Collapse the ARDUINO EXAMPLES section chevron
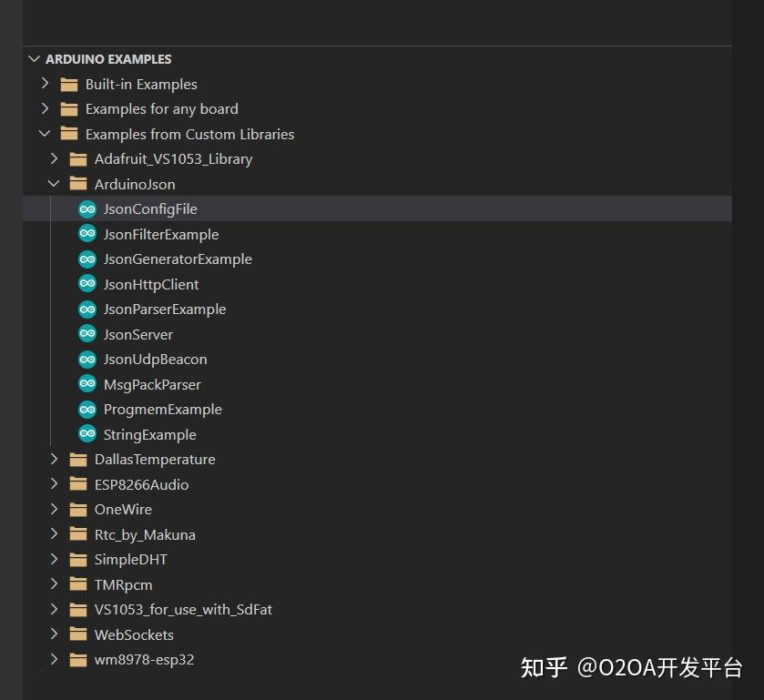Screen dimensions: 764x700 point(35,59)
